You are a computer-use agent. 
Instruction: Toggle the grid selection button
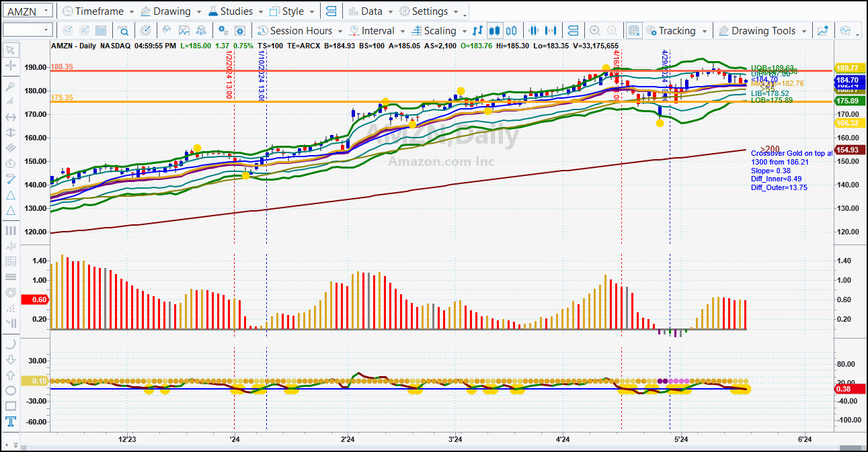pyautogui.click(x=633, y=30)
